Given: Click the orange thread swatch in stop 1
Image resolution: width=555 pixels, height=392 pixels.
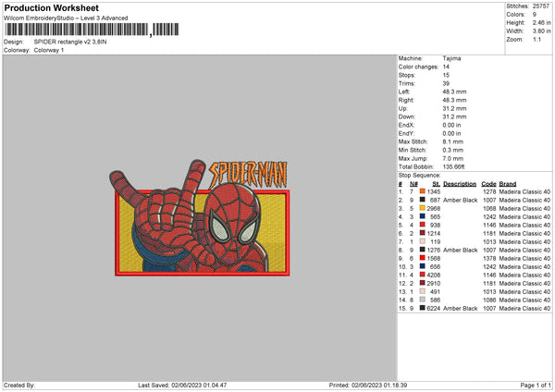Looking at the screenshot, I should (422, 191).
